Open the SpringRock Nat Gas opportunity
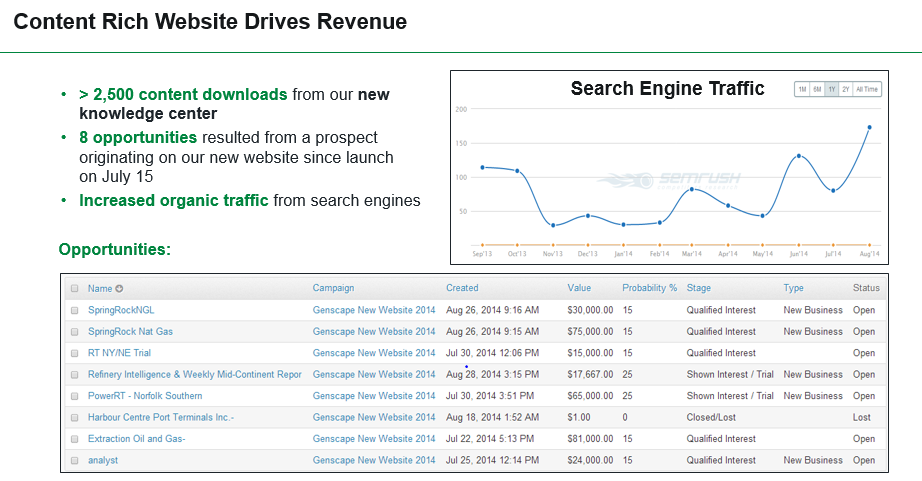Screen dimensions: 922x481 pos(130,331)
